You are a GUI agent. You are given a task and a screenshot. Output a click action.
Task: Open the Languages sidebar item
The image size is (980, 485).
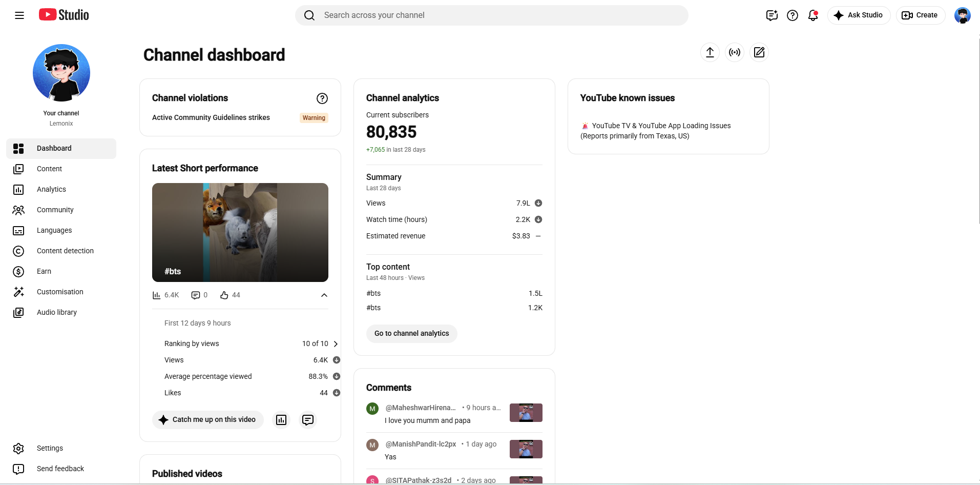pyautogui.click(x=61, y=230)
